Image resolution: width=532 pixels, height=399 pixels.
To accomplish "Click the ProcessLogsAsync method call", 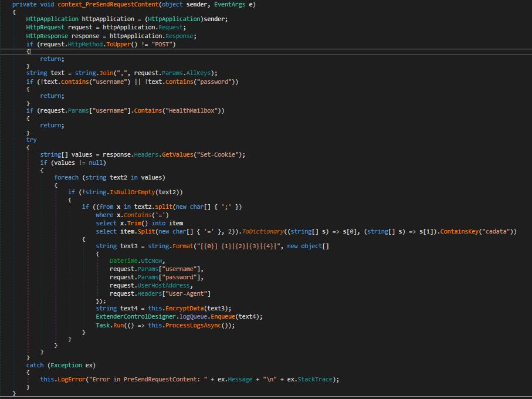I will [193, 326].
